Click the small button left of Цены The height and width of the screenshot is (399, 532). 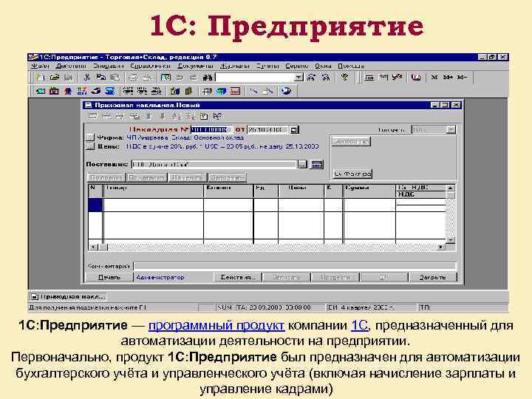click(x=90, y=146)
